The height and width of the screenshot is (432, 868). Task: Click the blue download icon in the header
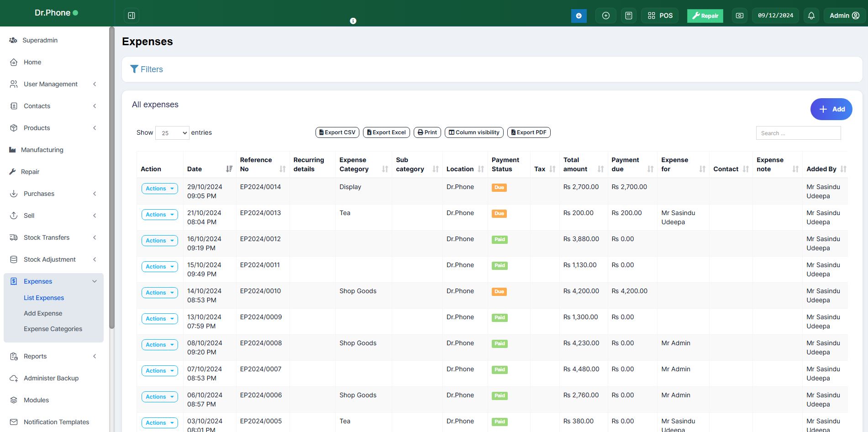pos(579,16)
